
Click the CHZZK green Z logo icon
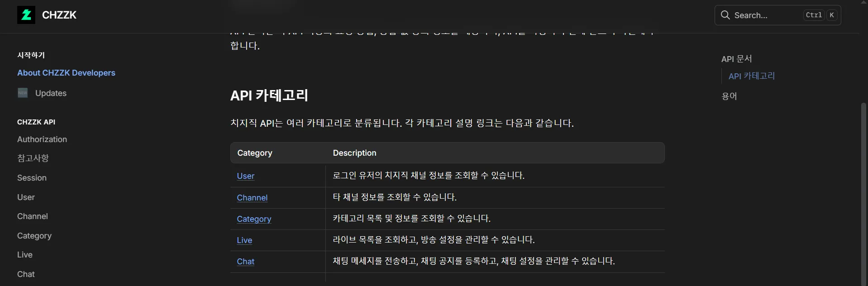coord(26,15)
